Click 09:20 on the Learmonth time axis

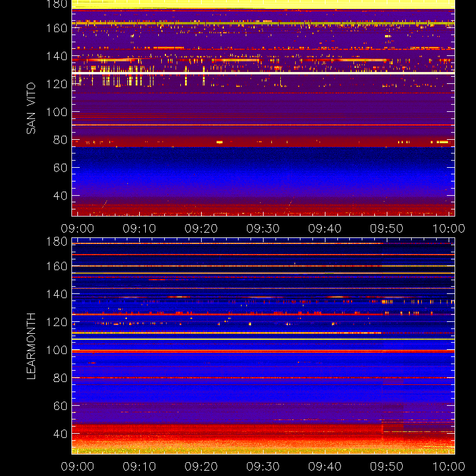[x=201, y=466]
